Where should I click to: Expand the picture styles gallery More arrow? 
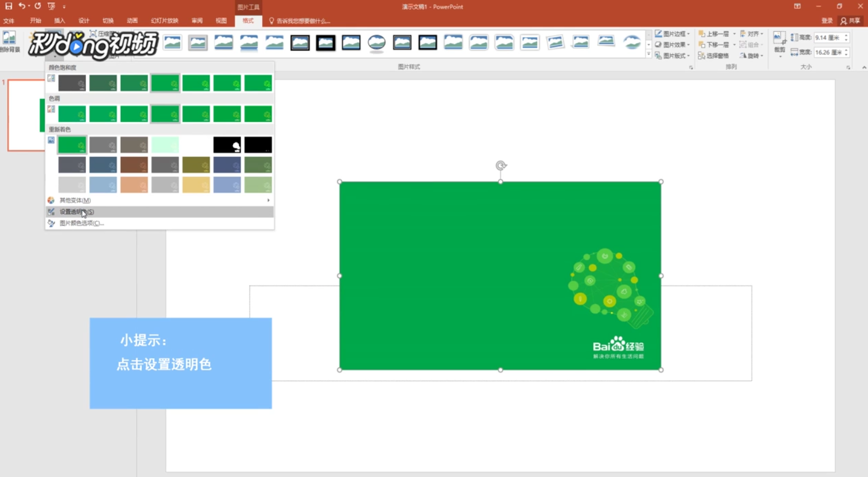click(x=649, y=54)
